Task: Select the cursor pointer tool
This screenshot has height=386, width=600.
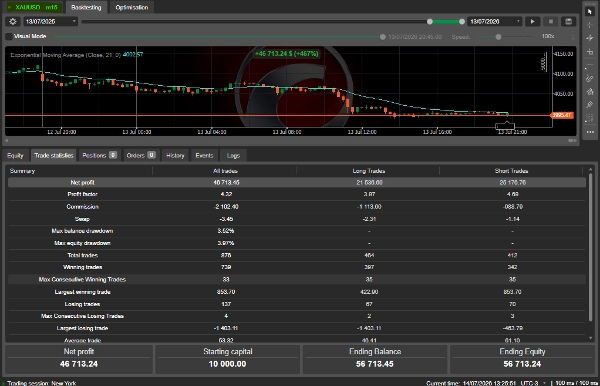Action: (590, 11)
